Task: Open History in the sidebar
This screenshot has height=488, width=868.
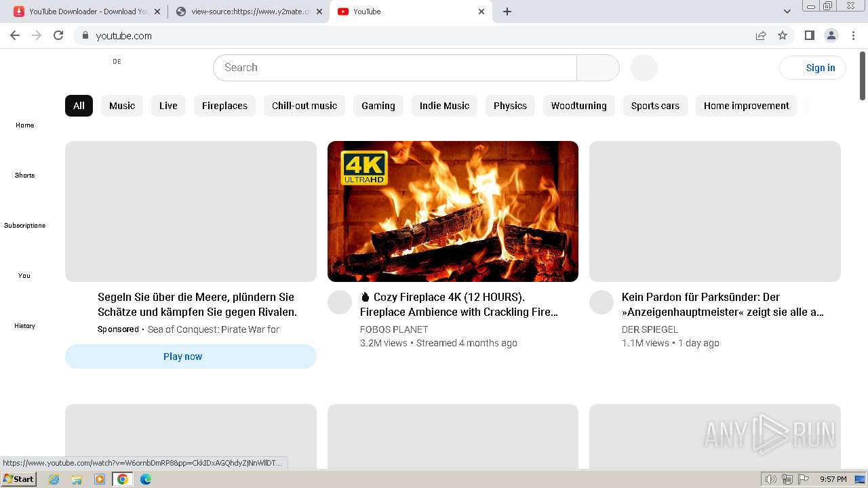Action: pyautogui.click(x=24, y=325)
